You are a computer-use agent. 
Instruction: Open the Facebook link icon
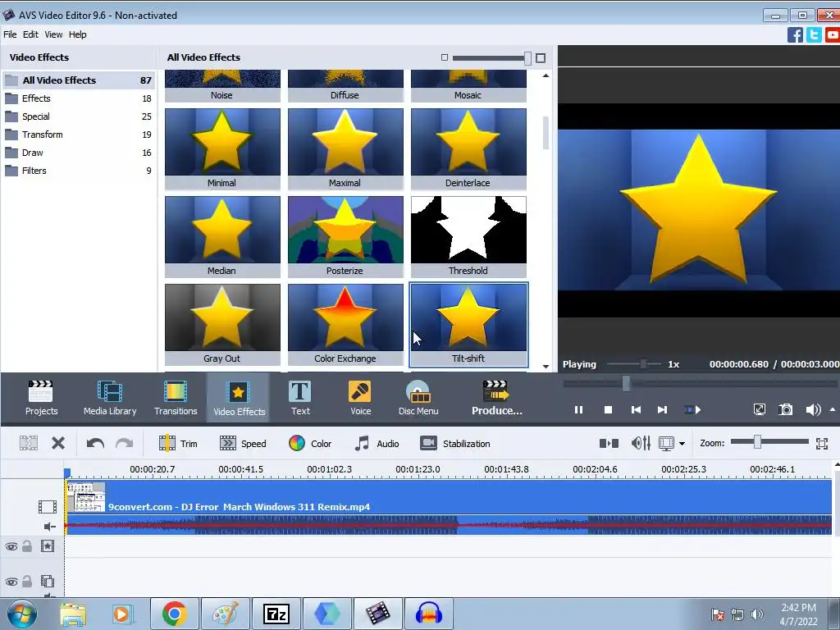795,35
